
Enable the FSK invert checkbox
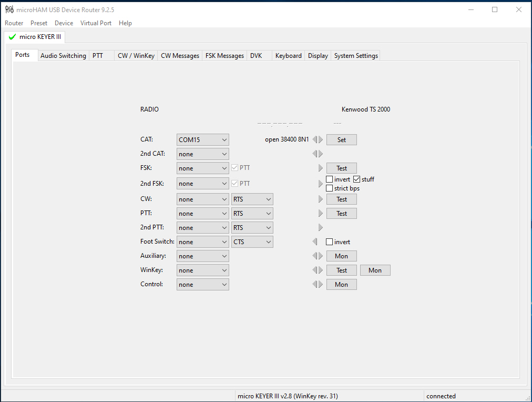[330, 179]
